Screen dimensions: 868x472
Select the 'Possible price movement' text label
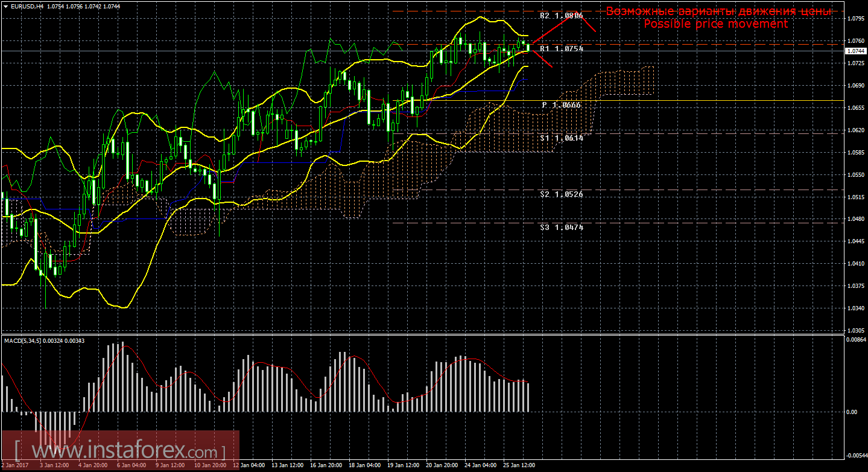point(716,24)
